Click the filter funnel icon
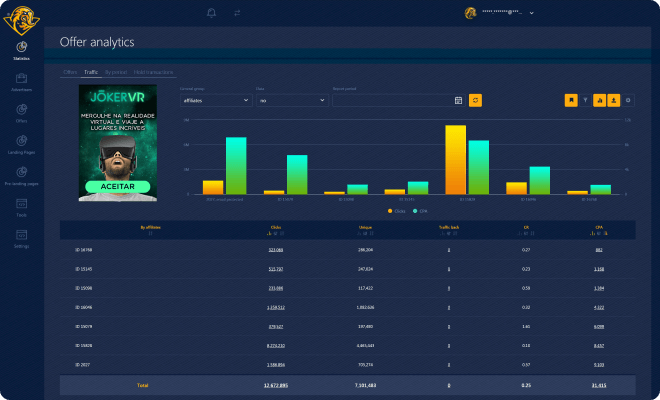The width and height of the screenshot is (660, 400). (585, 100)
